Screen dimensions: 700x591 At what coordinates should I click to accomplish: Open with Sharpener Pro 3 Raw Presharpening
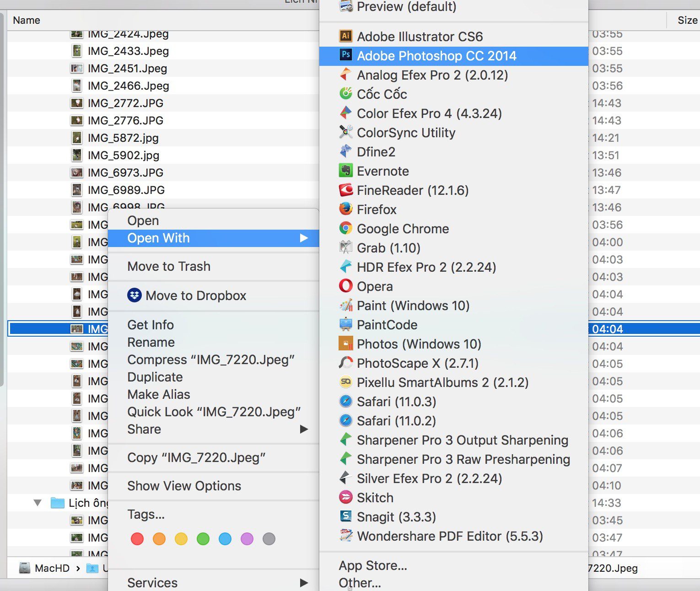453,459
